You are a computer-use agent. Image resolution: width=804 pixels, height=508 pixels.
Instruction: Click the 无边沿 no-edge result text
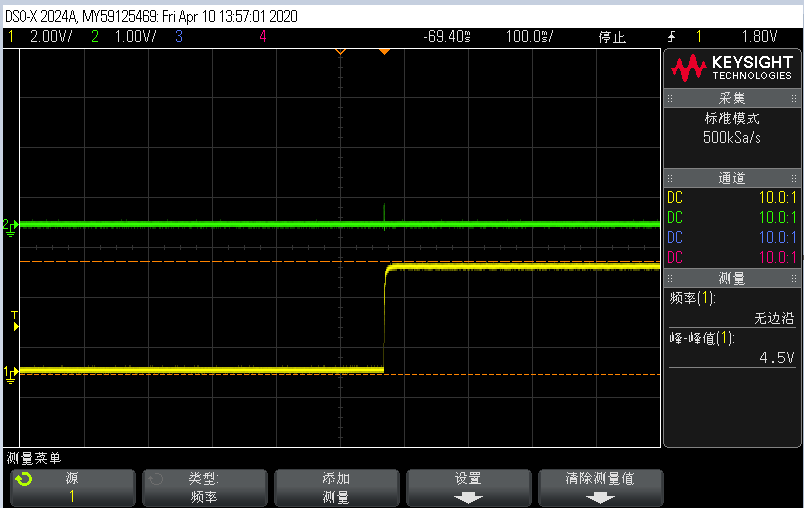click(774, 318)
